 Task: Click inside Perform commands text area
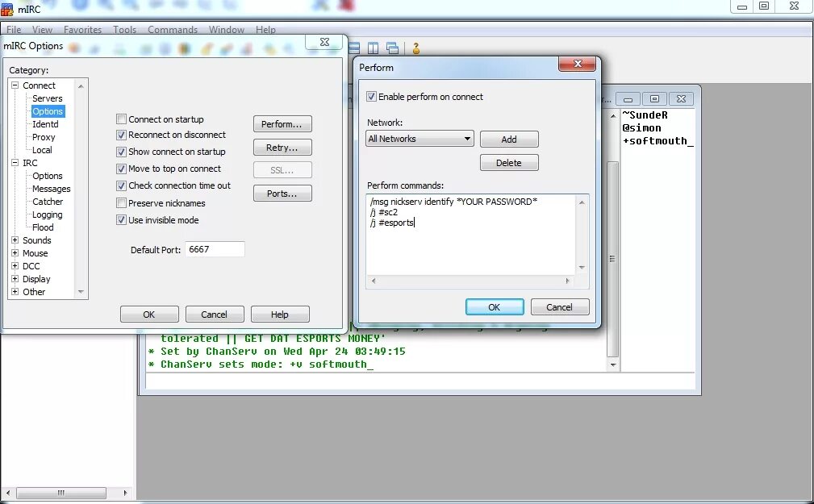[x=470, y=235]
